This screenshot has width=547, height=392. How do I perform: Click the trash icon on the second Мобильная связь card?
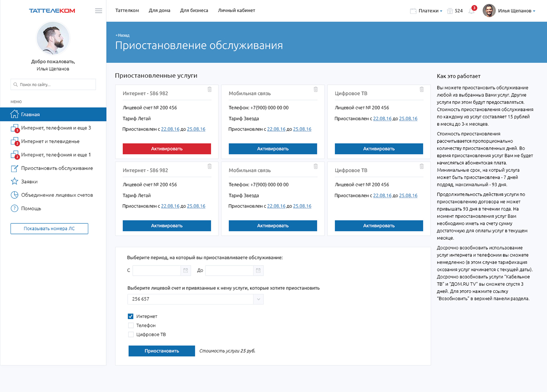(316, 166)
